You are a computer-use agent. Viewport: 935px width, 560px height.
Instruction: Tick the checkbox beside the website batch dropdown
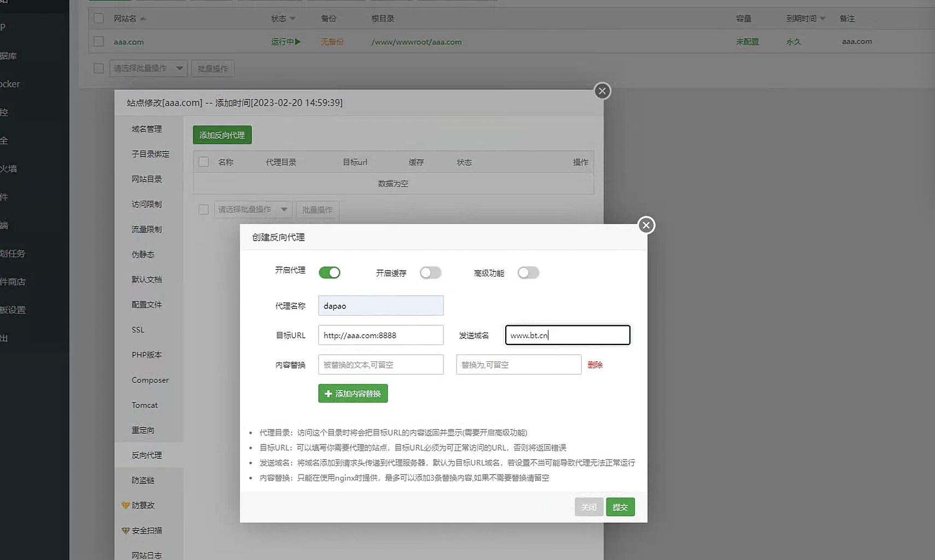tap(98, 68)
